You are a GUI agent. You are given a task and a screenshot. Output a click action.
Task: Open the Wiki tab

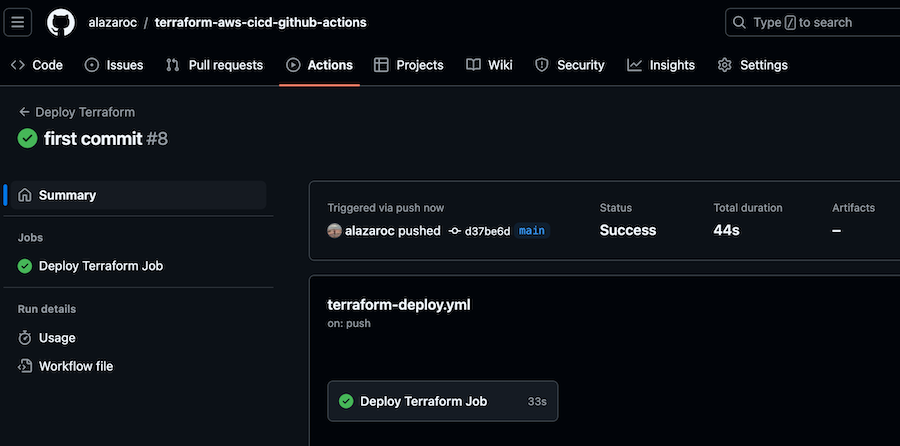489,65
